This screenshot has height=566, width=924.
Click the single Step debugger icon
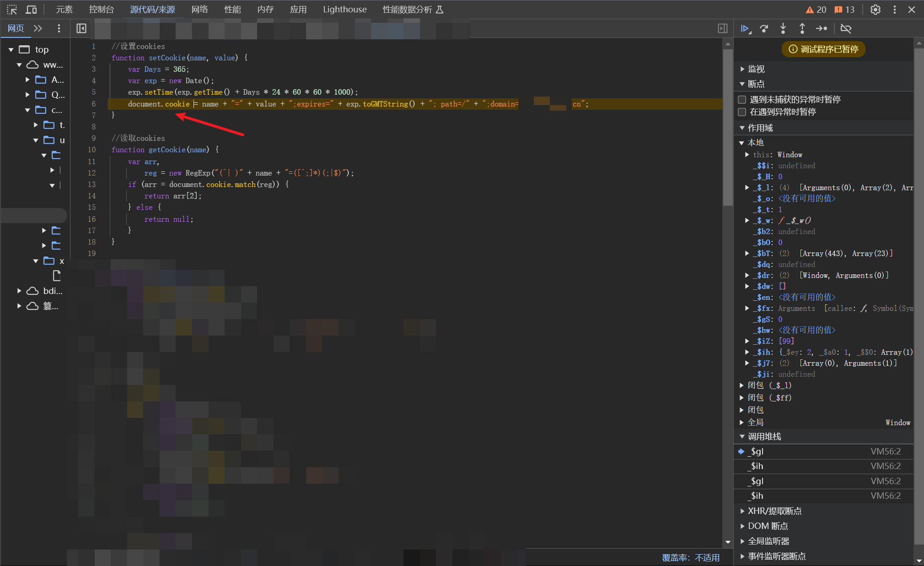coord(821,29)
